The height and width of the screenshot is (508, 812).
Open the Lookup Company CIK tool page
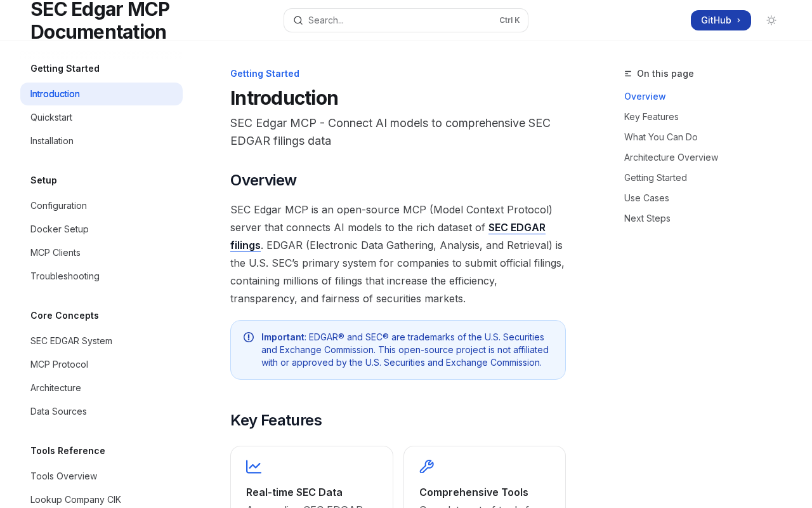[x=75, y=500]
